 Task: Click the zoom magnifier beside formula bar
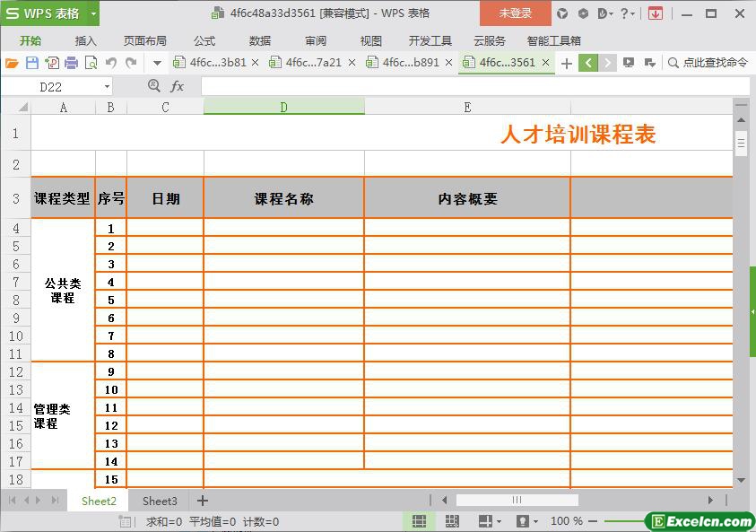pos(154,86)
